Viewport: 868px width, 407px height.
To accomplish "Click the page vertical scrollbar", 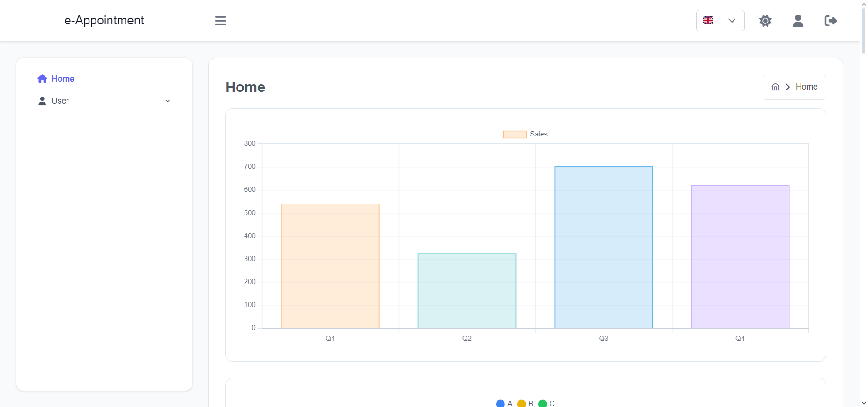I will pos(864,203).
